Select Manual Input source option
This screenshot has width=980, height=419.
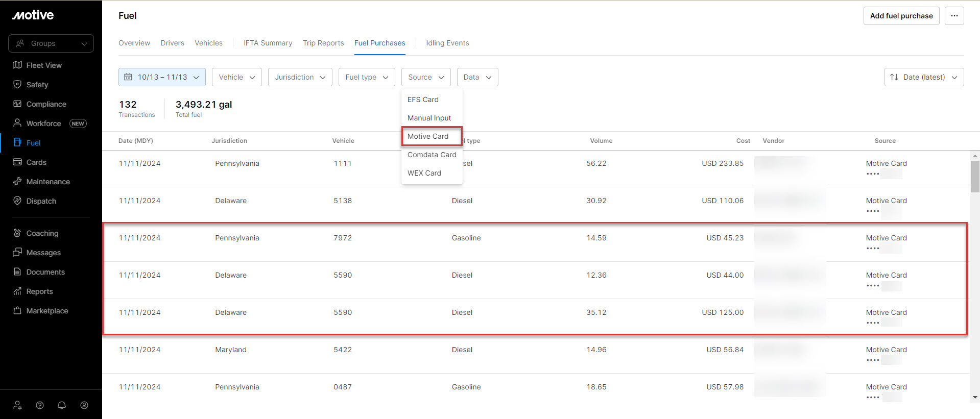pos(432,118)
